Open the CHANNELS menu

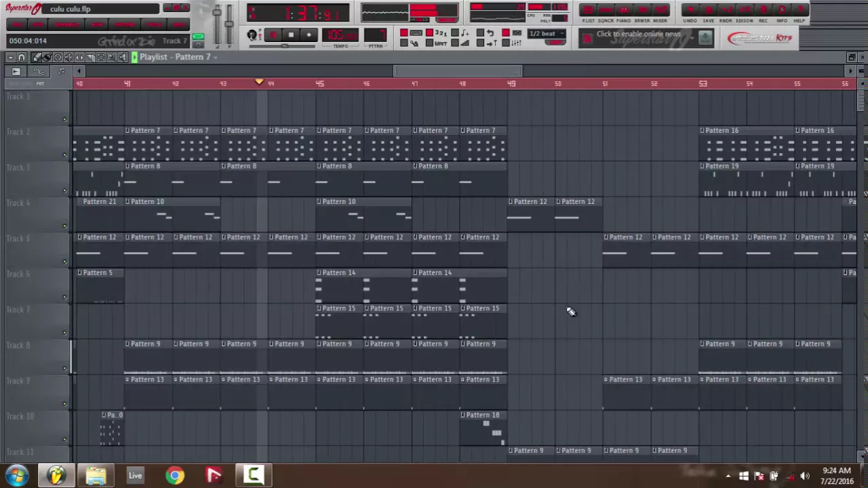click(66, 24)
